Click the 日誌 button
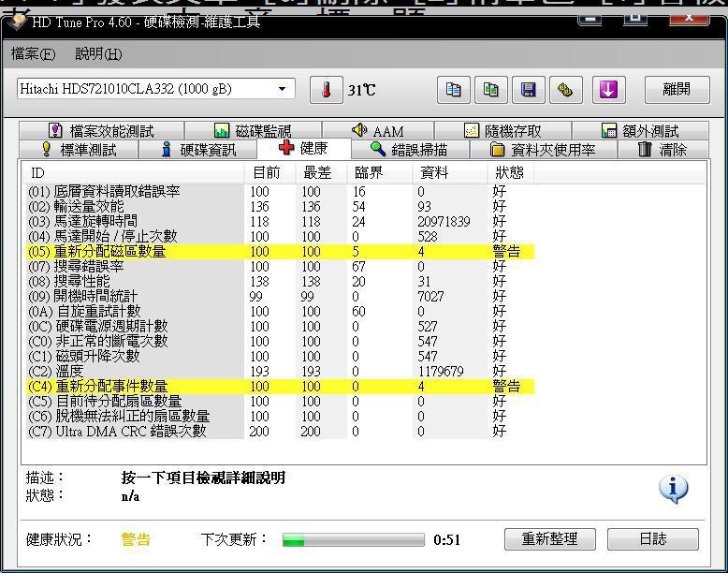The height and width of the screenshot is (573, 728). pyautogui.click(x=653, y=539)
